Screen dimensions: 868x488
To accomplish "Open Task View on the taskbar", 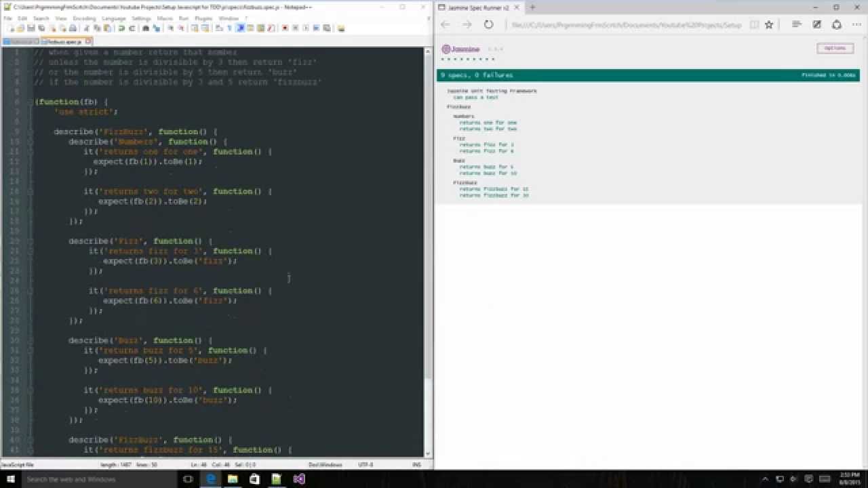I will tap(189, 479).
